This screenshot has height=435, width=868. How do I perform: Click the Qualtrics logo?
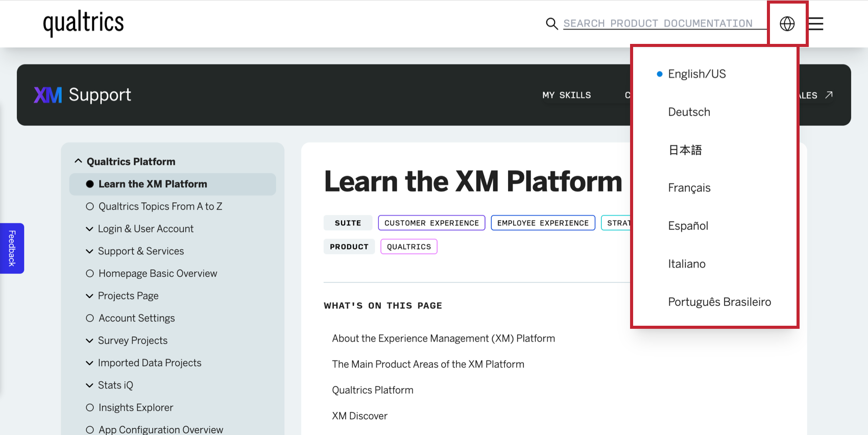pos(83,23)
